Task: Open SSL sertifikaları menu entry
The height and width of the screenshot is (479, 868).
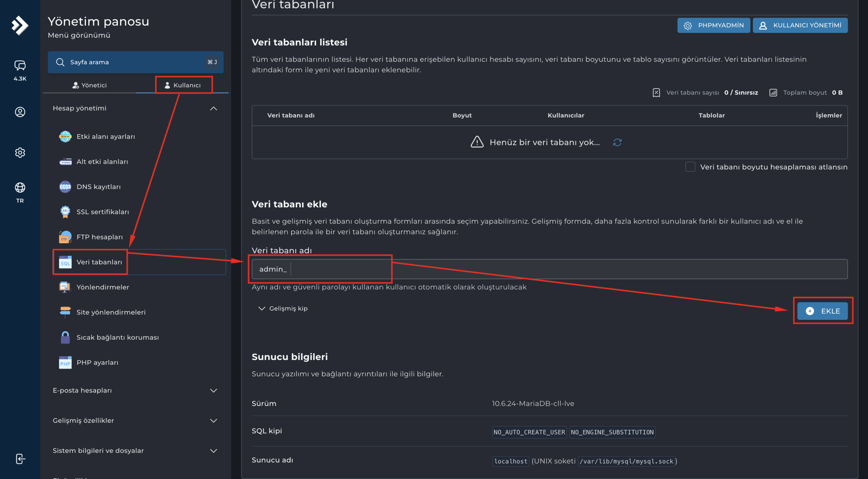Action: (x=102, y=212)
